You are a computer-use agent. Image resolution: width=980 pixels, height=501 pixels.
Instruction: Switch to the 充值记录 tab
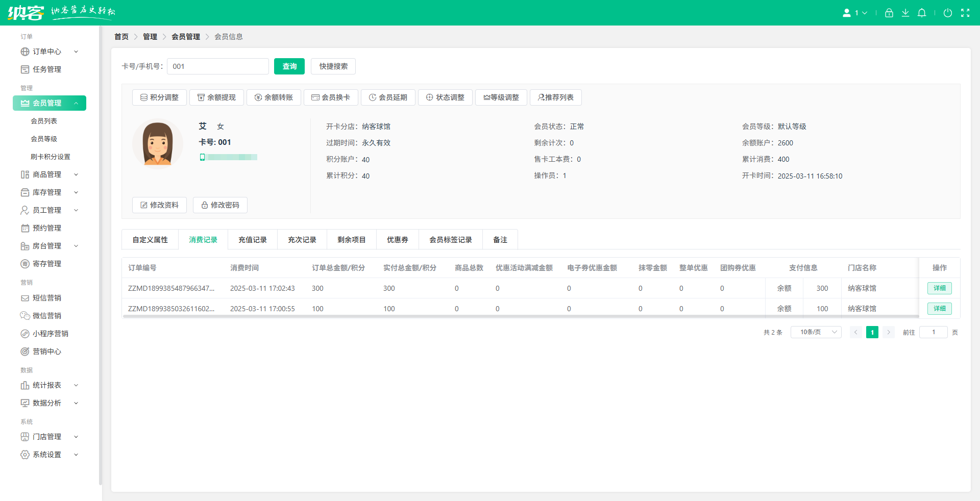[x=252, y=239]
